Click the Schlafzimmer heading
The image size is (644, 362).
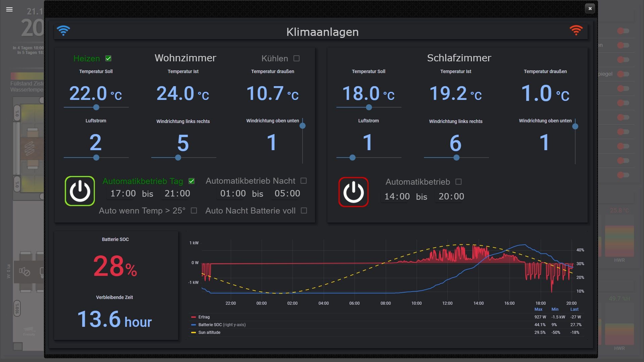pos(459,58)
